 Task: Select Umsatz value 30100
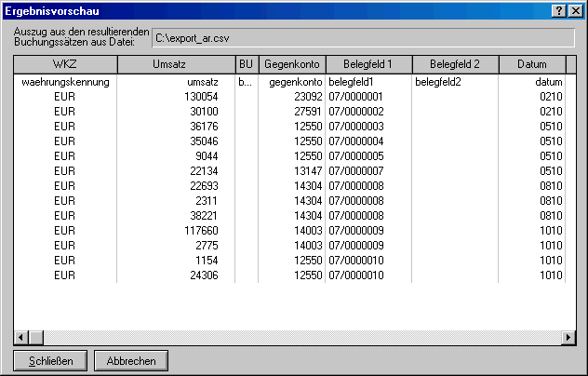[204, 112]
